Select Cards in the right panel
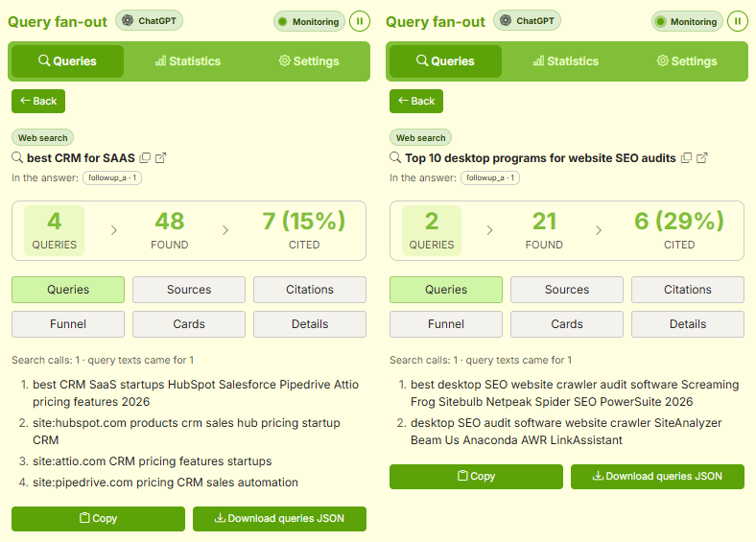Screen dimensions: 756x542 [x=567, y=324]
